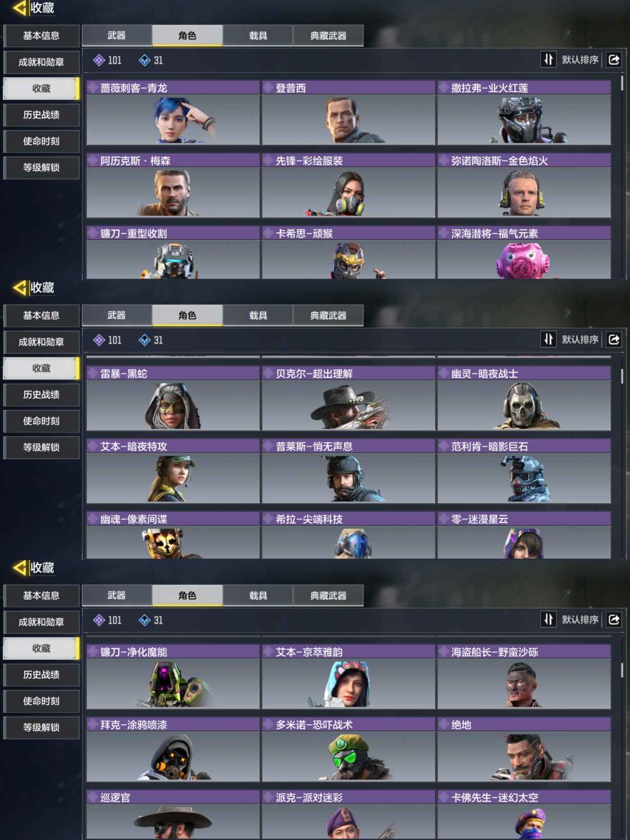This screenshot has width=630, height=840.
Task: Click the rarity icon next to 登普西
Action: click(268, 88)
